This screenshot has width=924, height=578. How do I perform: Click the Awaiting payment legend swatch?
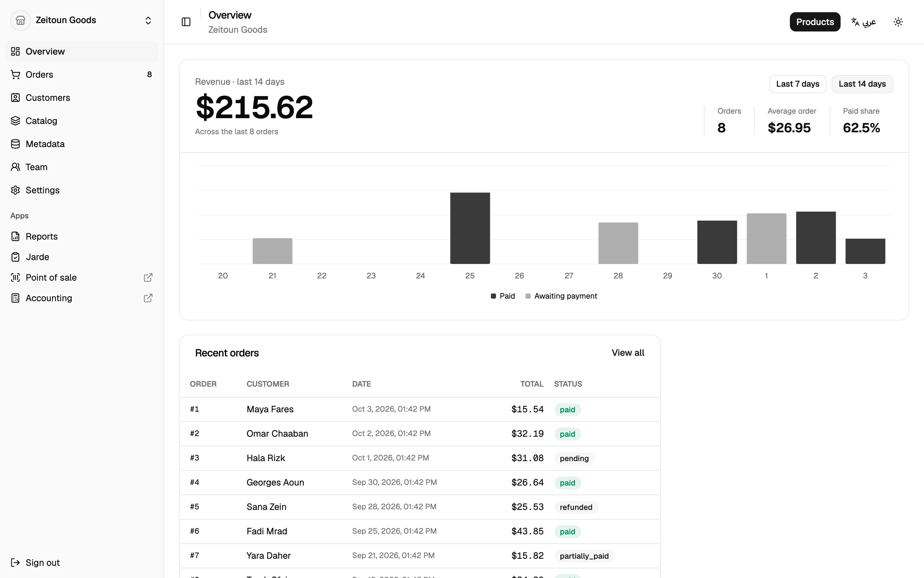[x=528, y=296]
